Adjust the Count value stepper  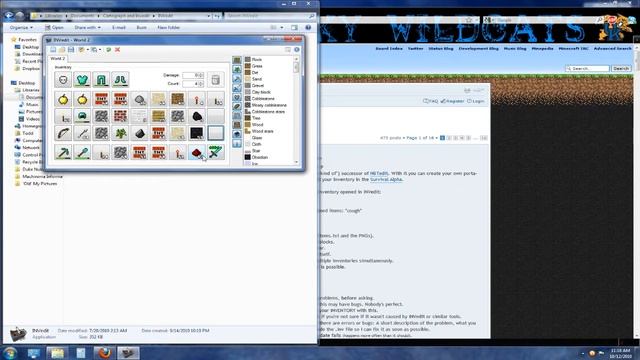click(201, 84)
